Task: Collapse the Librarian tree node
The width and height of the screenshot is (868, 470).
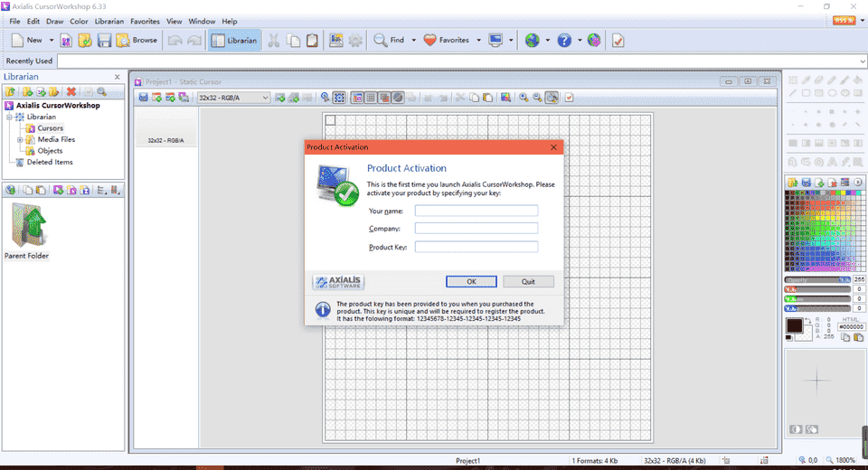Action: click(x=9, y=117)
